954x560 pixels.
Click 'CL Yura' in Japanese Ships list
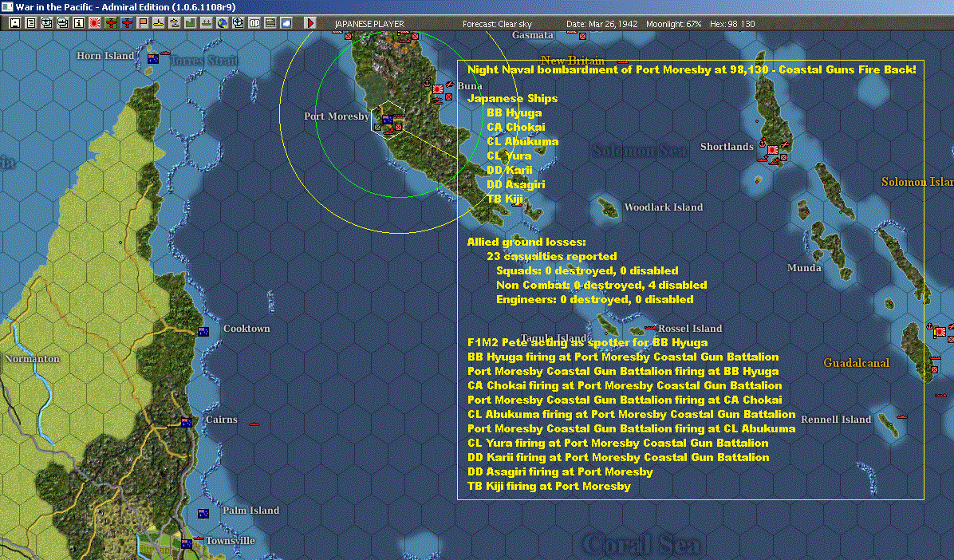click(x=509, y=156)
